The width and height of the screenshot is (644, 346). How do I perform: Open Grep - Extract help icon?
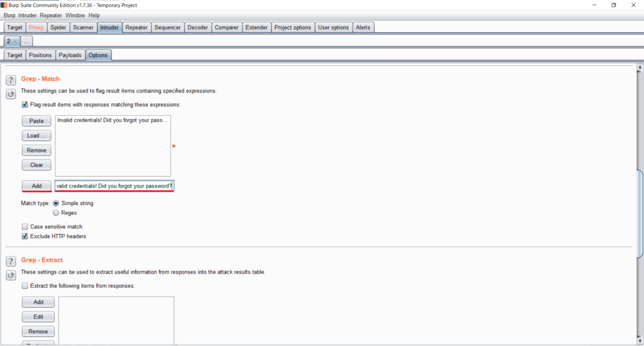pyautogui.click(x=11, y=262)
